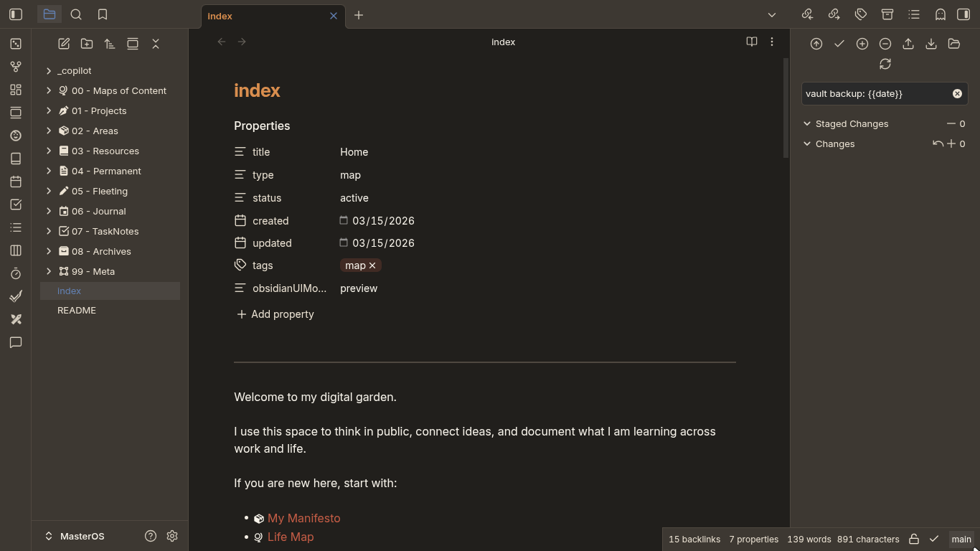The image size is (980, 551).
Task: Toggle reading view book icon
Action: [752, 42]
